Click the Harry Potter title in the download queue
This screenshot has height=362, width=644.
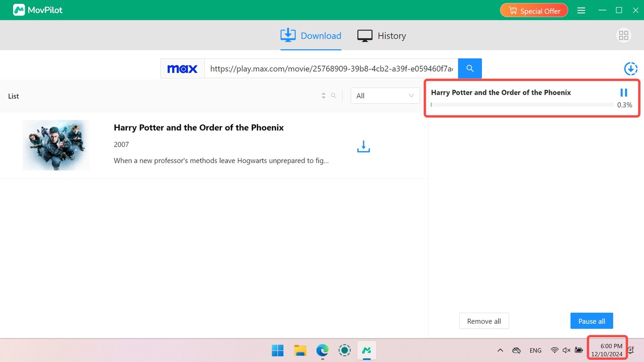(501, 93)
